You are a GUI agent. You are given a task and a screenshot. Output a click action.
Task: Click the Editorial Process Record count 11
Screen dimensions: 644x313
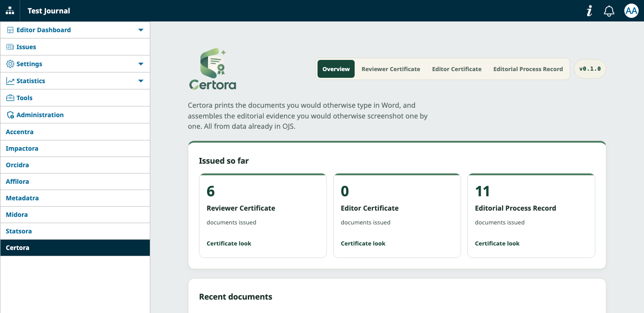click(x=483, y=191)
